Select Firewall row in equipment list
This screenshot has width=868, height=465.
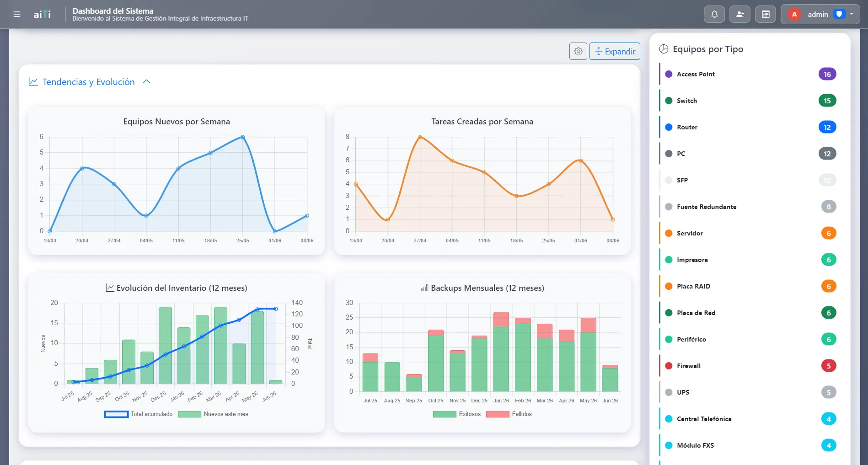[750, 366]
